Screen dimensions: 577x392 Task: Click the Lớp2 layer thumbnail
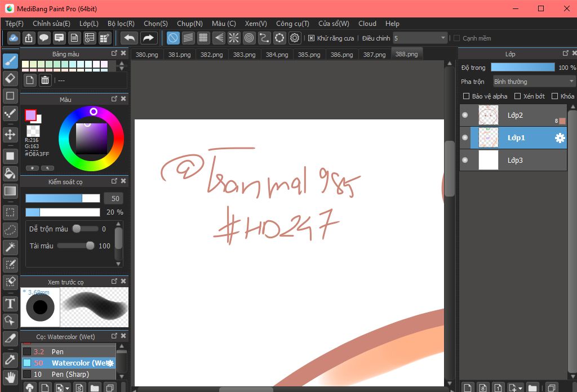[489, 115]
